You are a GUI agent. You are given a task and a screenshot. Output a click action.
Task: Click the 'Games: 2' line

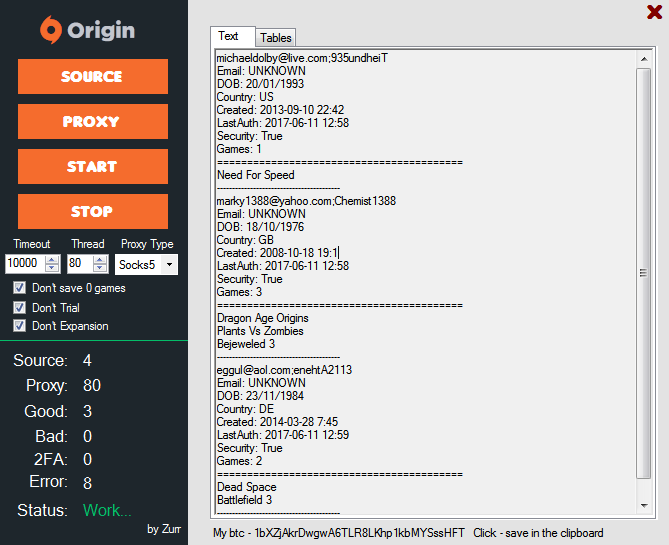[239, 461]
